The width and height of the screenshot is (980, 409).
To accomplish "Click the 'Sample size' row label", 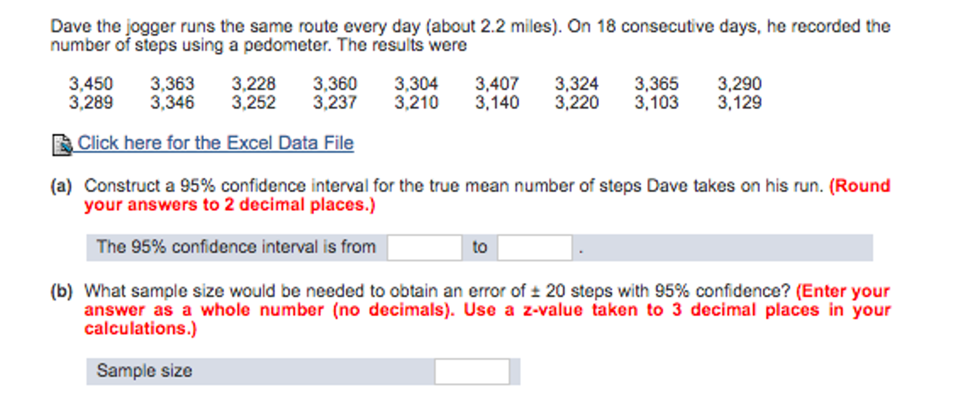I will coord(144,371).
